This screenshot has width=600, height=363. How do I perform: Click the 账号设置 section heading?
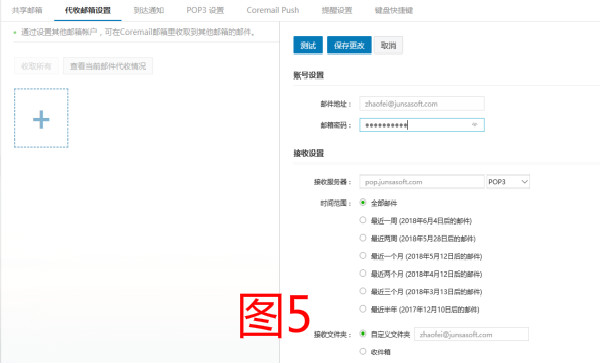(308, 75)
